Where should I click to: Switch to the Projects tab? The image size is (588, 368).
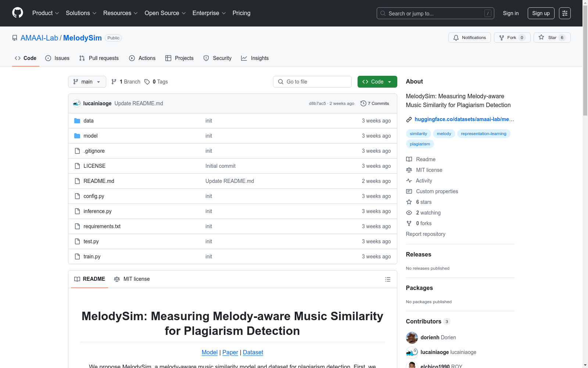179,58
